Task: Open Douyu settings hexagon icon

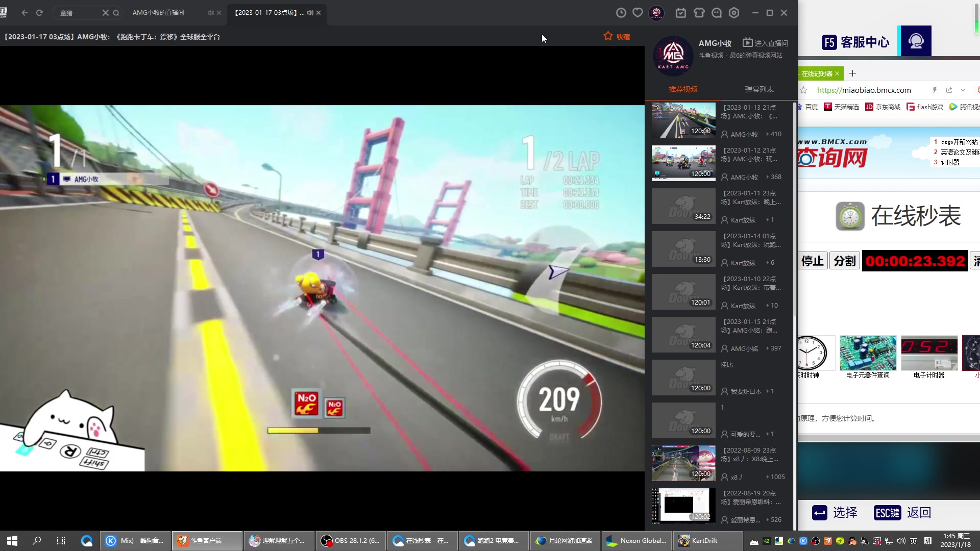Action: click(x=734, y=13)
